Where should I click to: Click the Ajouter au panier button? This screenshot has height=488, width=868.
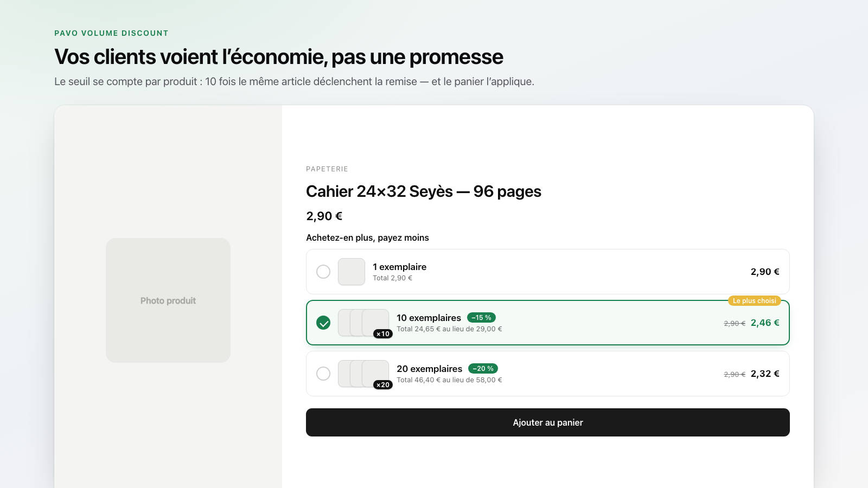(548, 422)
